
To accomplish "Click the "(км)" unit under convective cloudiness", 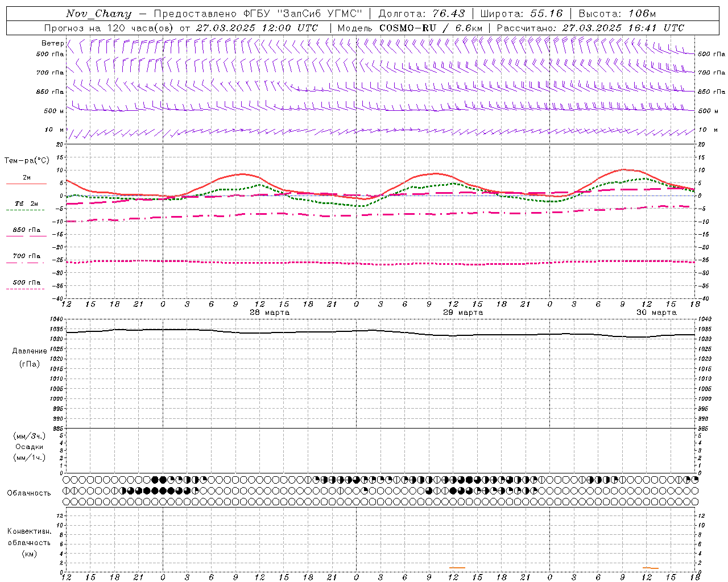I will coord(30,554).
